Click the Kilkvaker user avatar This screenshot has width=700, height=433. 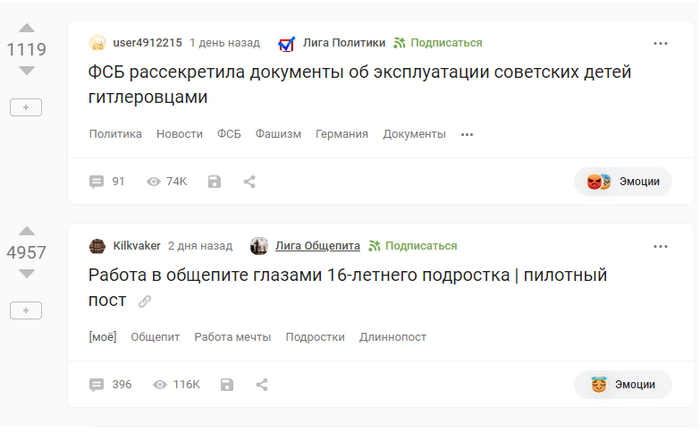point(98,246)
